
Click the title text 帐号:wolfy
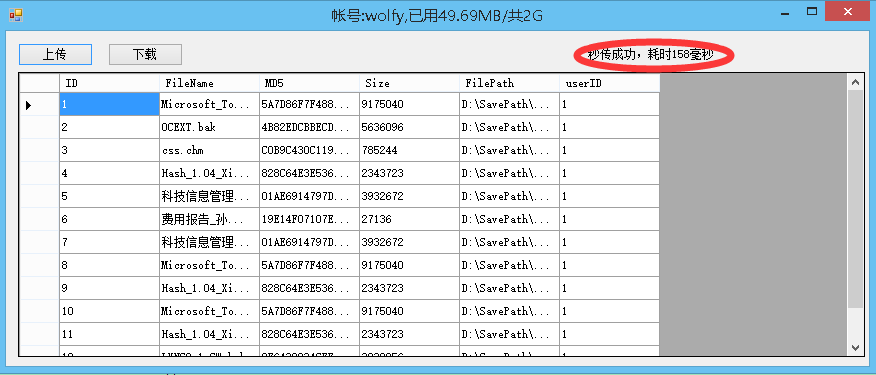pyautogui.click(x=368, y=16)
